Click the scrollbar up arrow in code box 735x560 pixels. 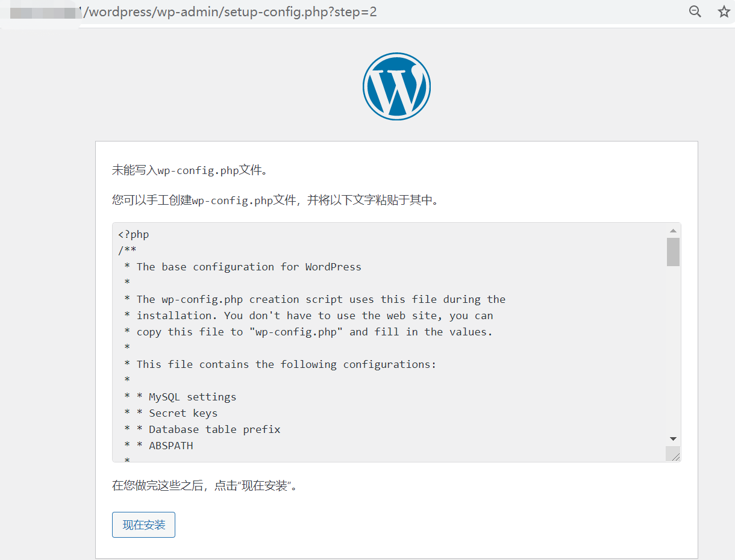coord(673,231)
